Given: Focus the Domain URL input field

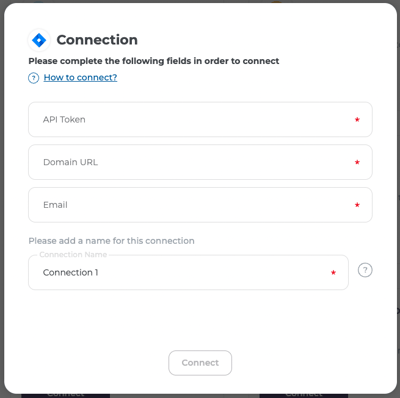Looking at the screenshot, I should point(200,162).
